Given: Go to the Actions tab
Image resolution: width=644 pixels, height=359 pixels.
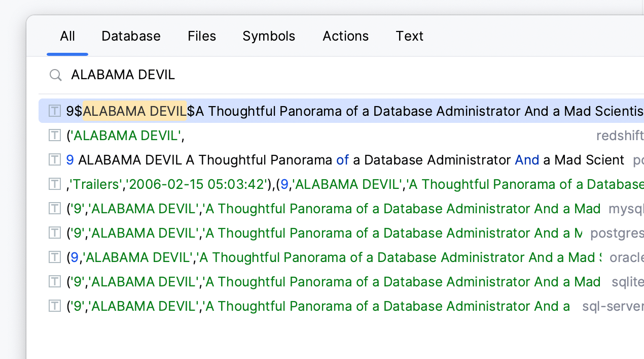Looking at the screenshot, I should [x=346, y=36].
